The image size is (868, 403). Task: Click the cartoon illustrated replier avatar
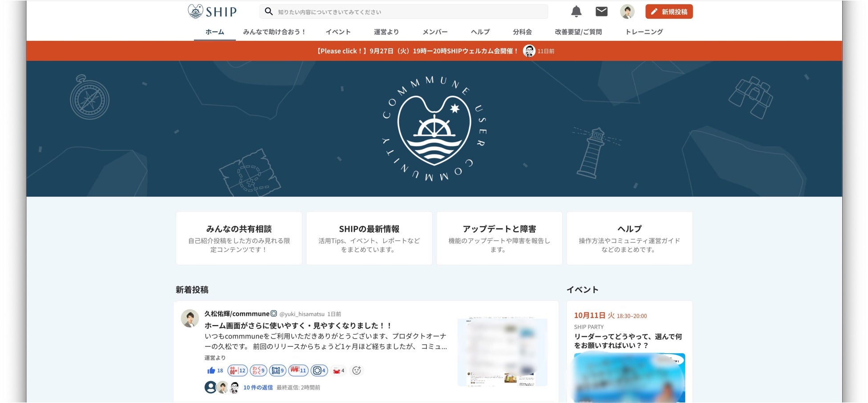(234, 387)
